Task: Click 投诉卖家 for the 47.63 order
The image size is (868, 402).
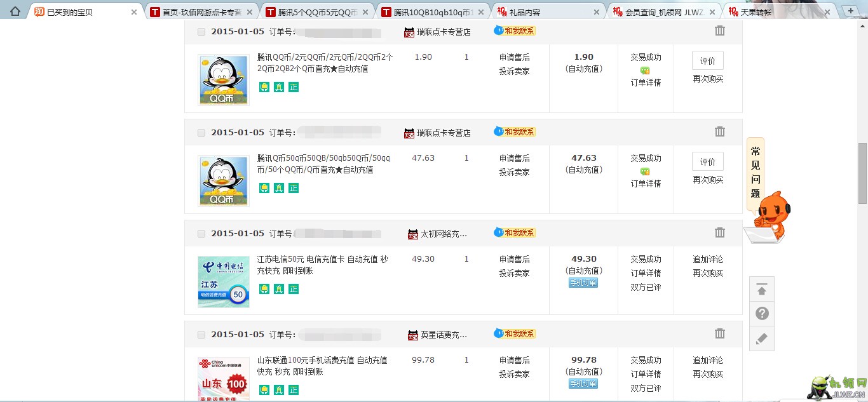Action: (514, 172)
